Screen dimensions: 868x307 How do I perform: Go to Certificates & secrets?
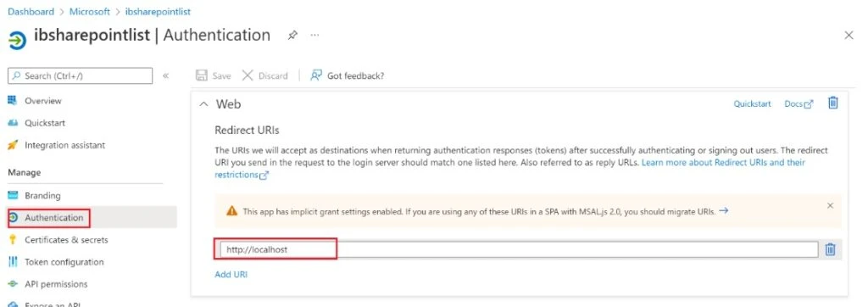tap(66, 240)
